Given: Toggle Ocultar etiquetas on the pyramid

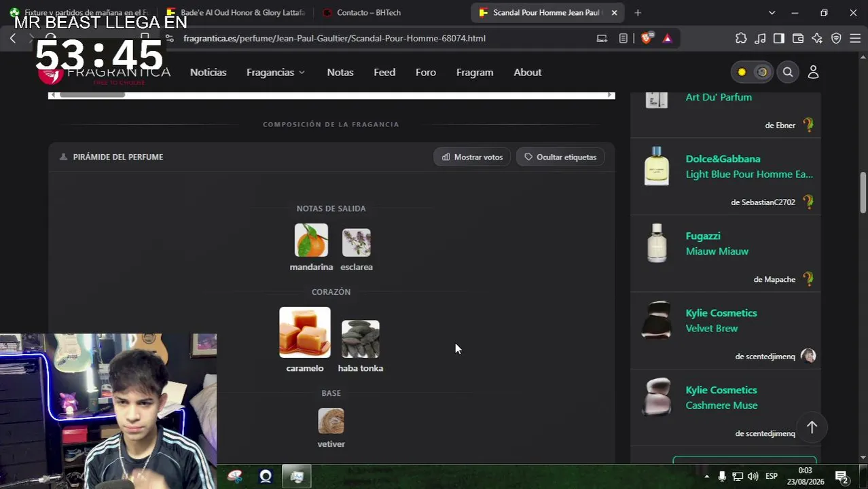Looking at the screenshot, I should [560, 157].
